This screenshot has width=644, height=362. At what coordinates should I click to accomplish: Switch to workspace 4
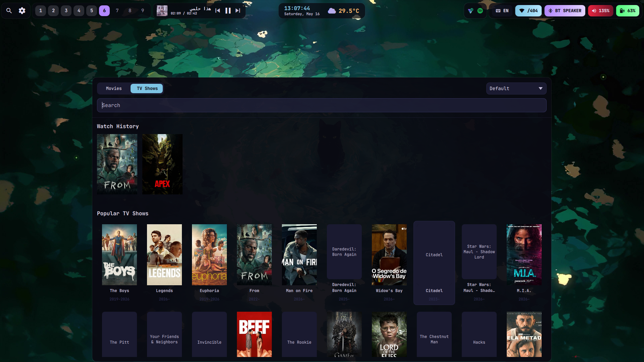pos(79,11)
